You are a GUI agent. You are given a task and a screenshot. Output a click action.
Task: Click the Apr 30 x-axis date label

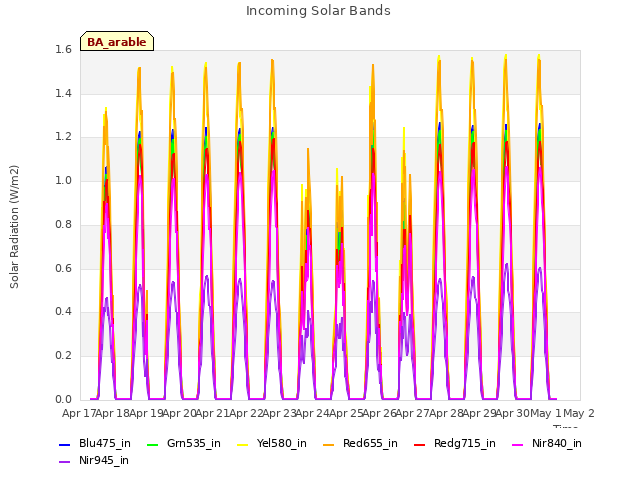[x=513, y=414]
